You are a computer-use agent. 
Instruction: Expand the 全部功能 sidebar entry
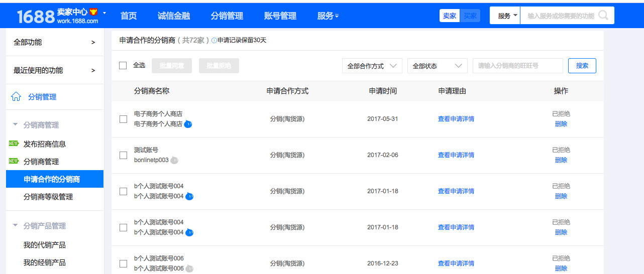pos(54,42)
